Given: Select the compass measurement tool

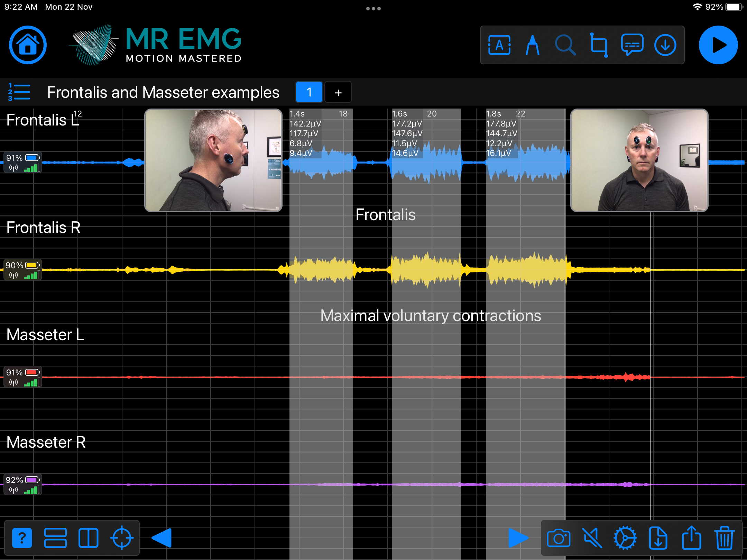Looking at the screenshot, I should point(532,45).
